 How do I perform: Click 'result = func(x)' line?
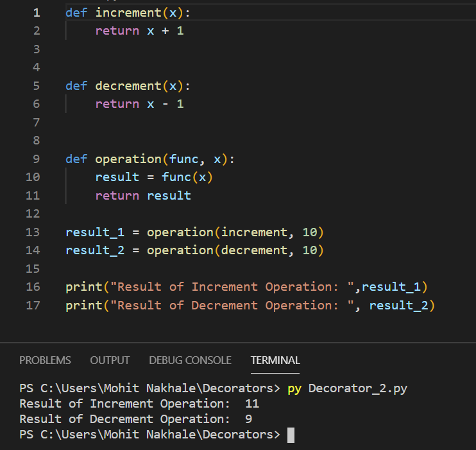(154, 177)
